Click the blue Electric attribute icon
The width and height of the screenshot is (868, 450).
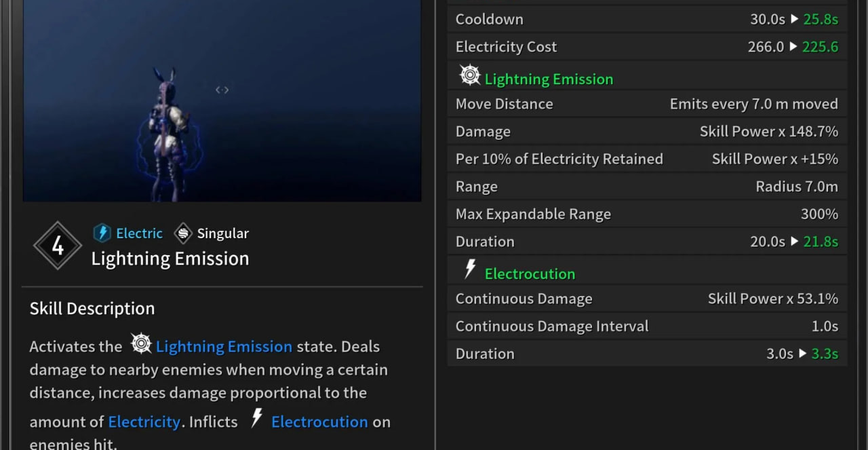click(102, 233)
